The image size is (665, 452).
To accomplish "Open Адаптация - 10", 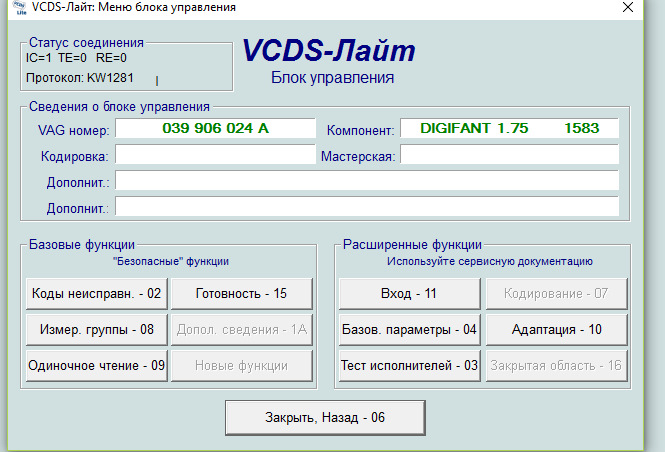I will pyautogui.click(x=556, y=329).
